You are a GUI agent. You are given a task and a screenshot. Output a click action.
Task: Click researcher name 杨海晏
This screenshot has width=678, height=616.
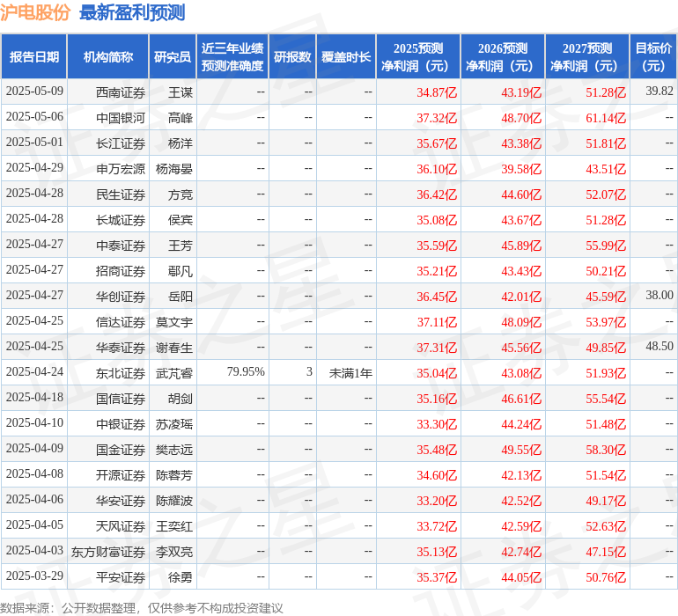pos(174,169)
